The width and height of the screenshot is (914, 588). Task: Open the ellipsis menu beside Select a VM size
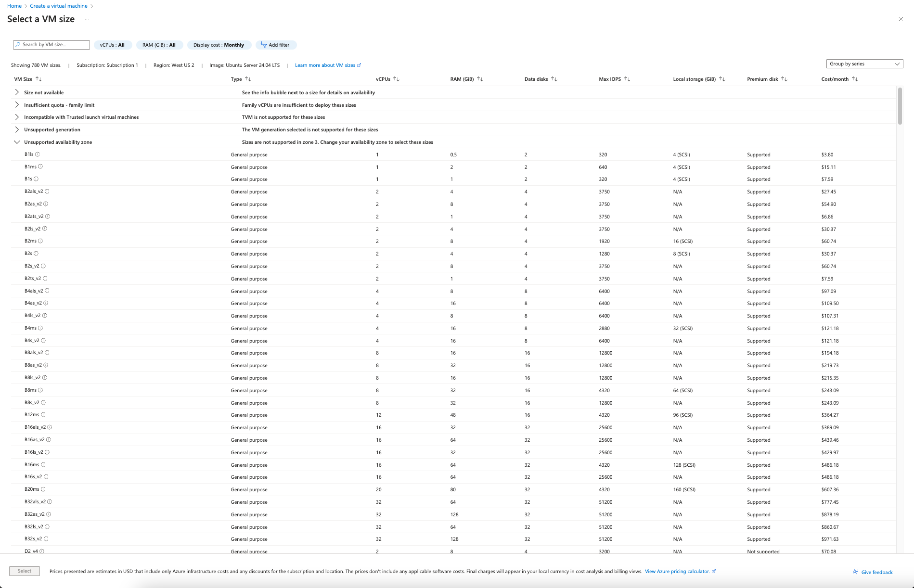click(x=87, y=19)
